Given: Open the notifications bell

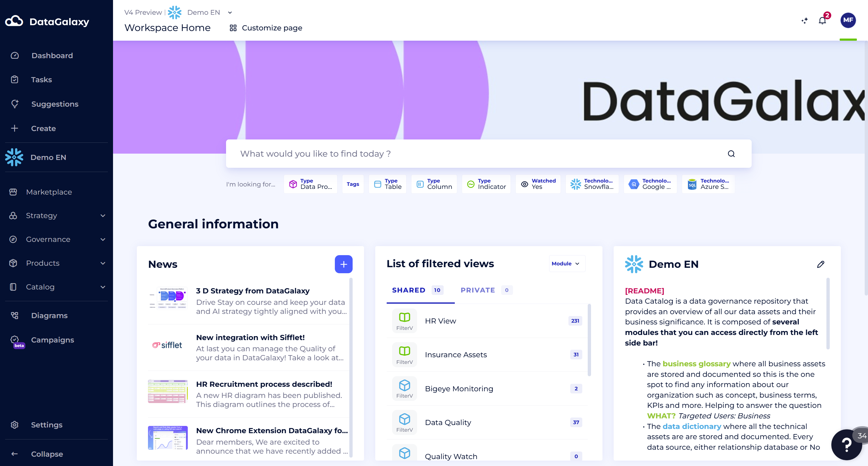Looking at the screenshot, I should (822, 20).
